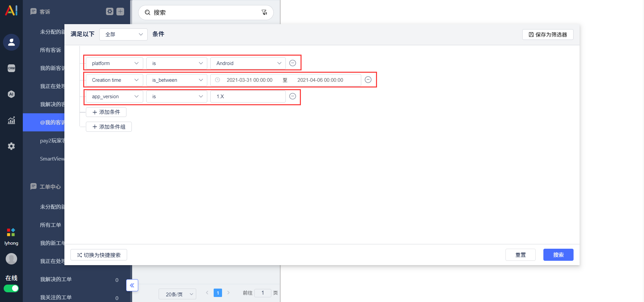Collapse the sidebar with the double-arrow button
The height and width of the screenshot is (302, 644).
click(132, 285)
